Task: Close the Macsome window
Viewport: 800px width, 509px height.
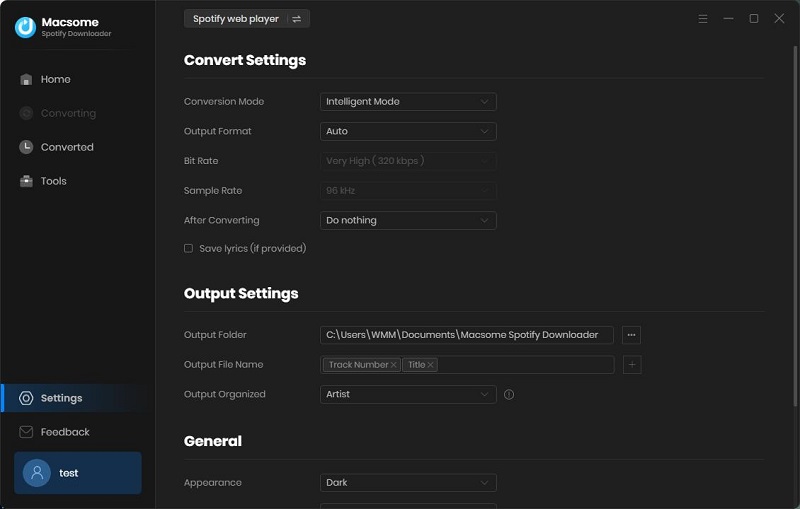Action: pyautogui.click(x=779, y=19)
